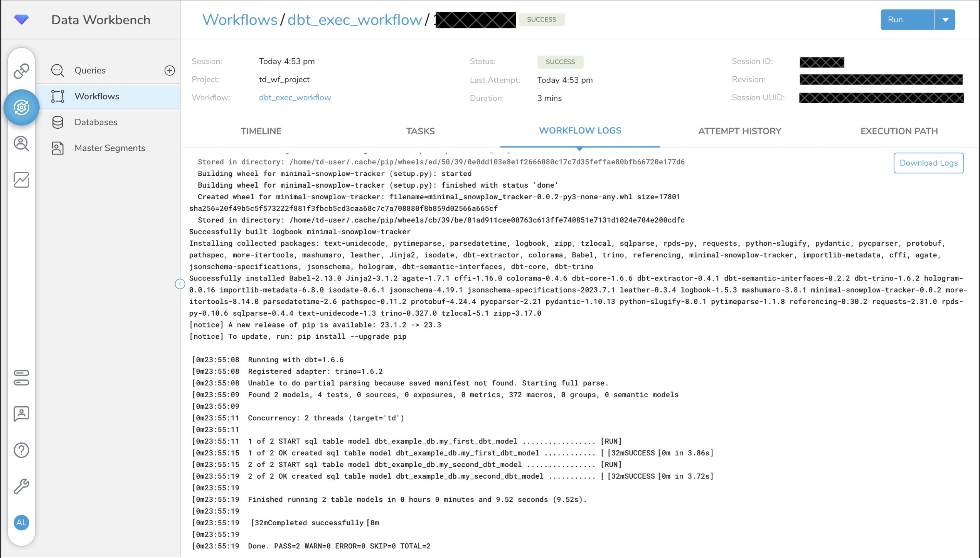
Task: Add a new query with plus icon
Action: [x=169, y=71]
